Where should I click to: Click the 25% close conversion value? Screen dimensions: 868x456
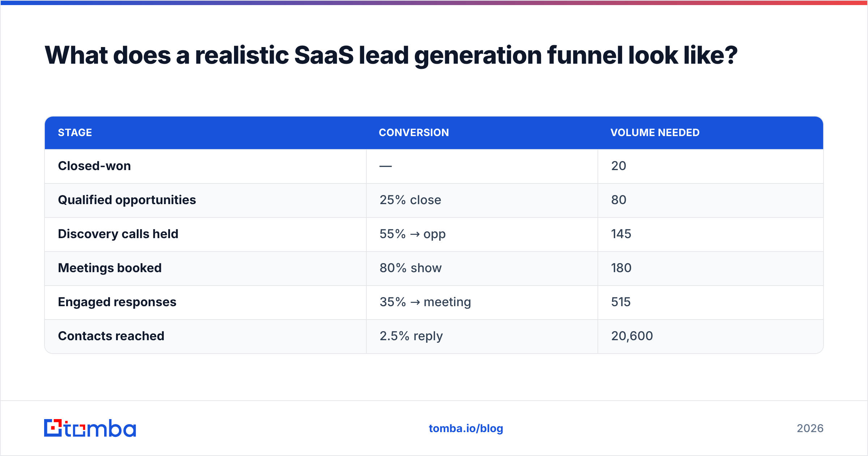click(x=410, y=200)
